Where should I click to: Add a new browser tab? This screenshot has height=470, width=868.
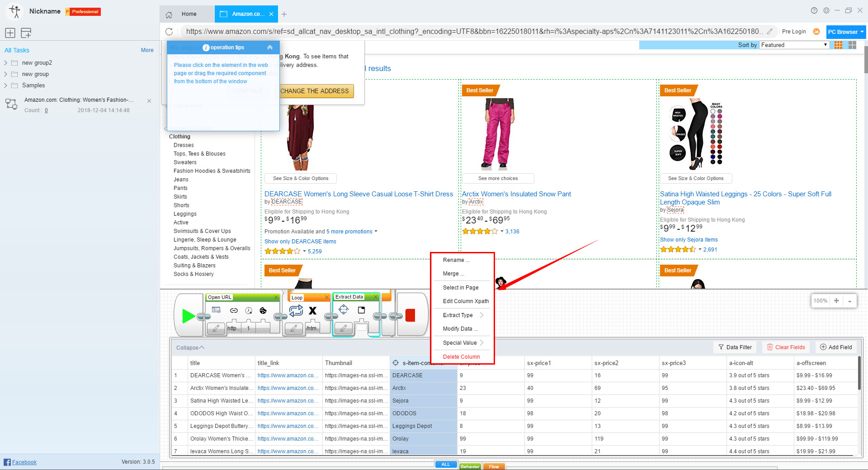pyautogui.click(x=284, y=14)
